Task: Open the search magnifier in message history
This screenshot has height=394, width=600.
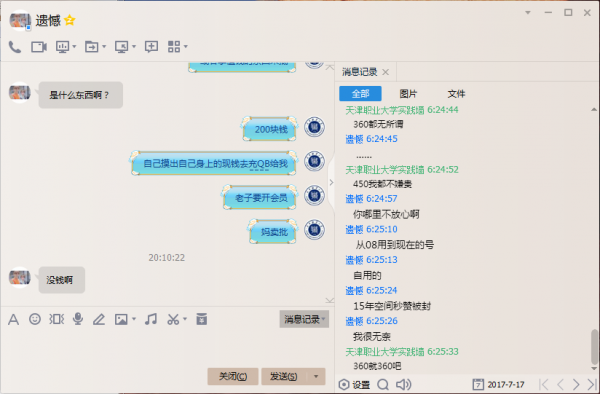Action: pos(383,384)
